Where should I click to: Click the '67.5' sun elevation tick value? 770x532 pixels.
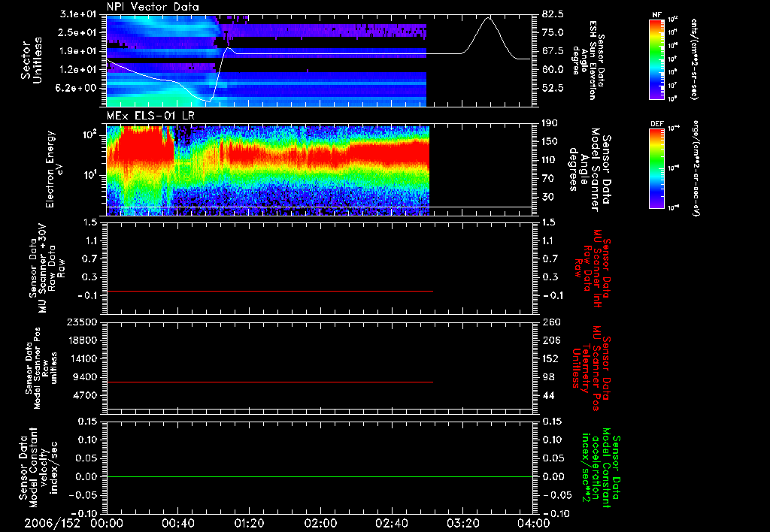pyautogui.click(x=553, y=51)
